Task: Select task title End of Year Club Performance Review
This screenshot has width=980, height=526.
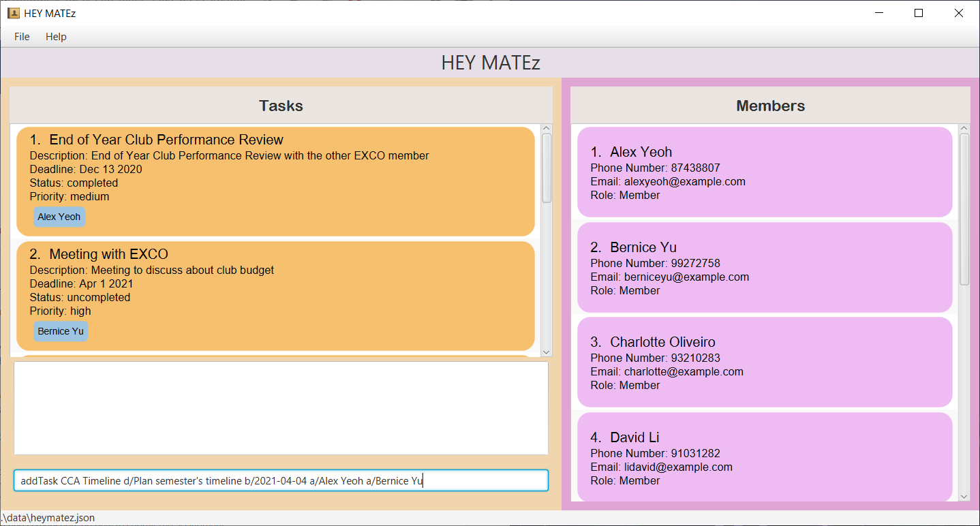Action: pos(166,140)
